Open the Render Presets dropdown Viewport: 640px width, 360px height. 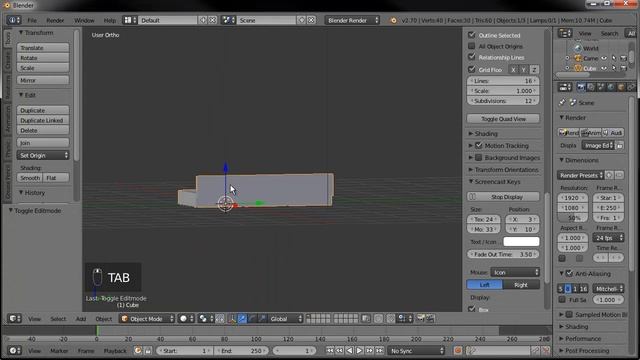click(580, 176)
